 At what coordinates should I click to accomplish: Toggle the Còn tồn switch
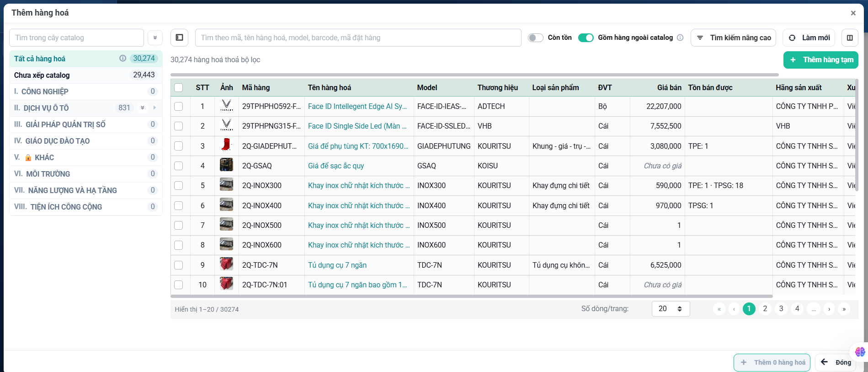(535, 38)
